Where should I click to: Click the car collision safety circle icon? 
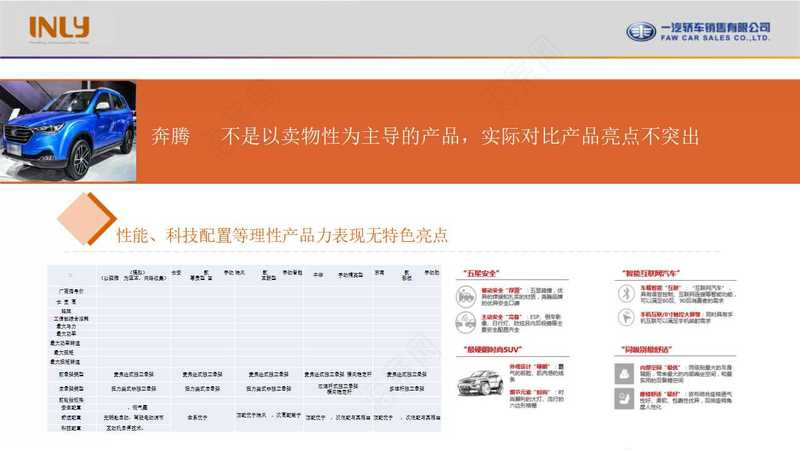tap(465, 296)
